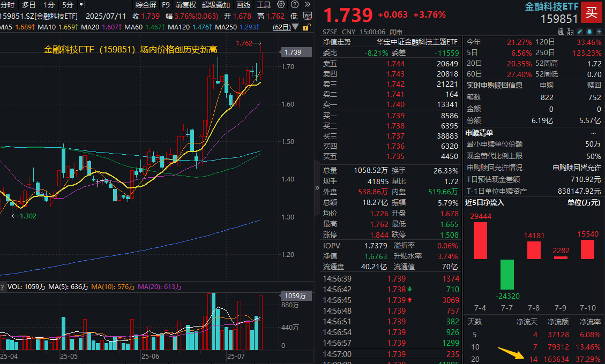Set a price alert with the bell icon
The image size is (605, 364).
click(589, 32)
